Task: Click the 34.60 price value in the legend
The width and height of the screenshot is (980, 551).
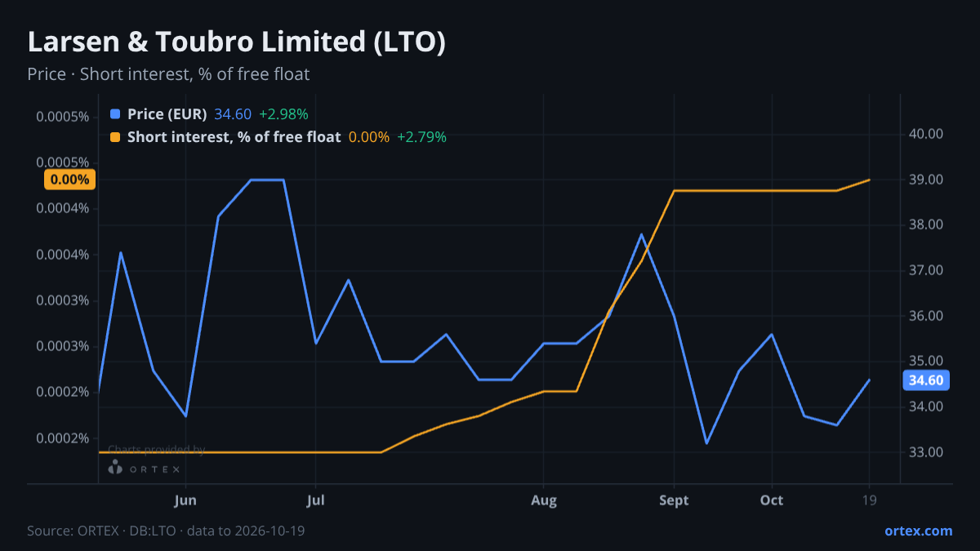Action: (233, 114)
